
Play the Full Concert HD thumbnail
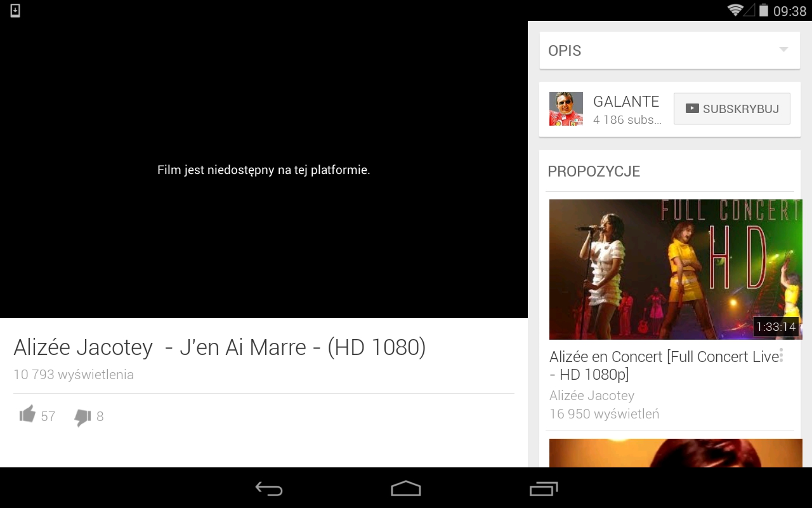point(675,269)
